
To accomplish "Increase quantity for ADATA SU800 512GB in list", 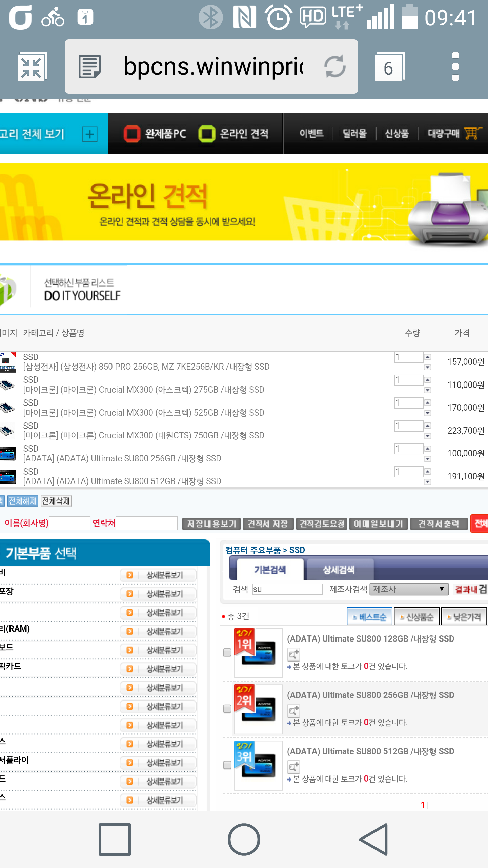I will coord(428,471).
